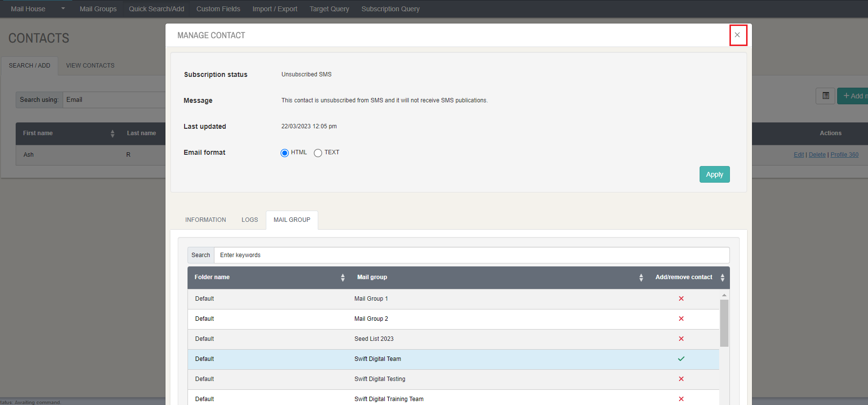Image resolution: width=868 pixels, height=405 pixels.
Task: Switch to the Logs tab
Action: [x=250, y=220]
